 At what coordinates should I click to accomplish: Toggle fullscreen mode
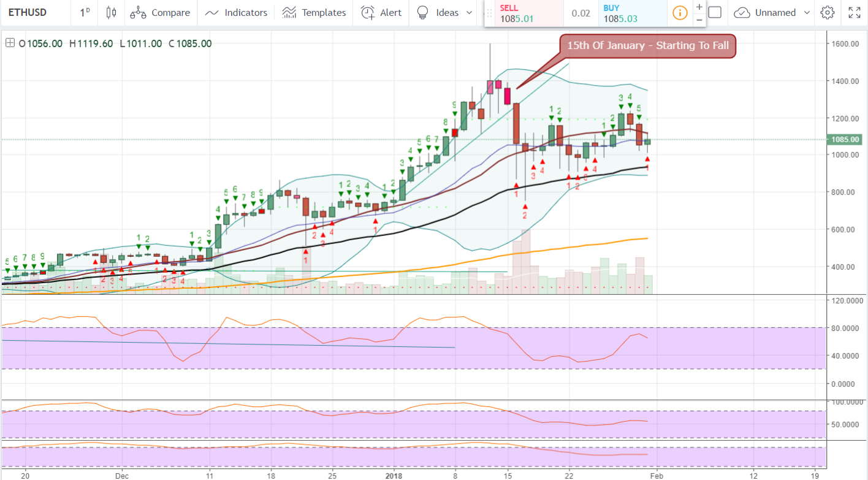pyautogui.click(x=854, y=12)
